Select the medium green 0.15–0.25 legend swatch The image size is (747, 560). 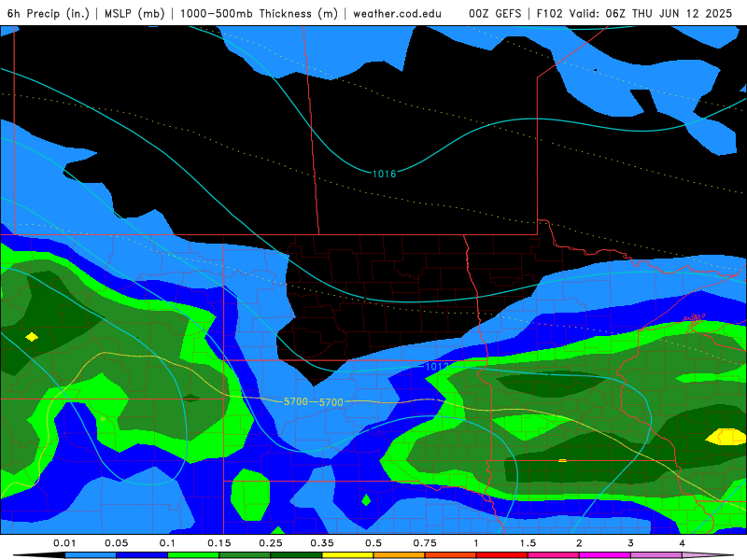(x=245, y=555)
